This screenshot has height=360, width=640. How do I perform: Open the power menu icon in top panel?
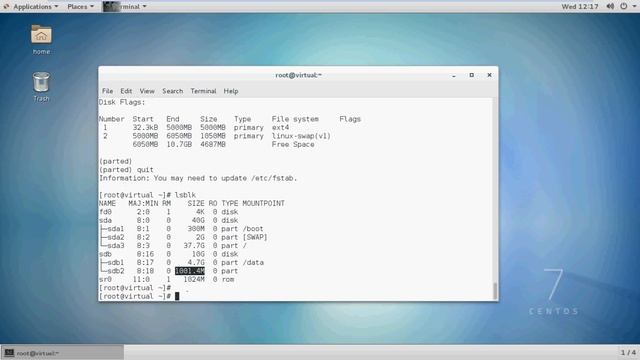tap(624, 7)
